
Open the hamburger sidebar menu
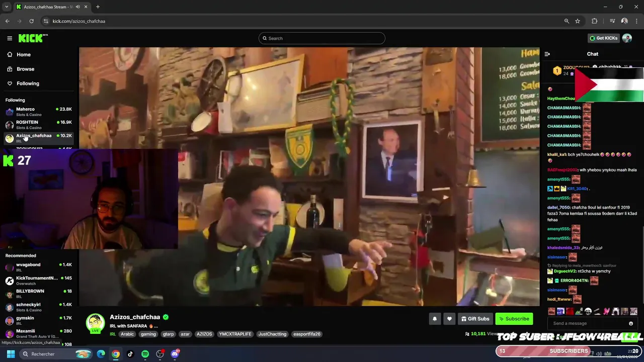point(10,38)
